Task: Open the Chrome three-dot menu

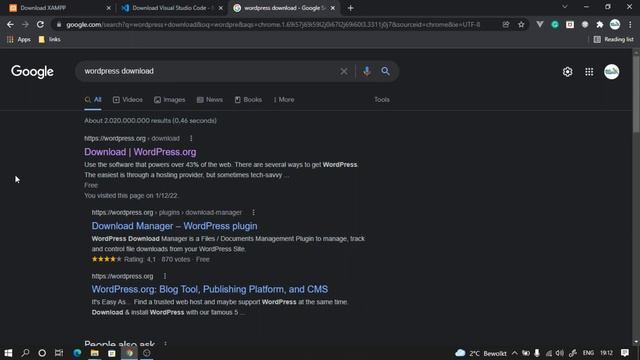Action: click(630, 24)
